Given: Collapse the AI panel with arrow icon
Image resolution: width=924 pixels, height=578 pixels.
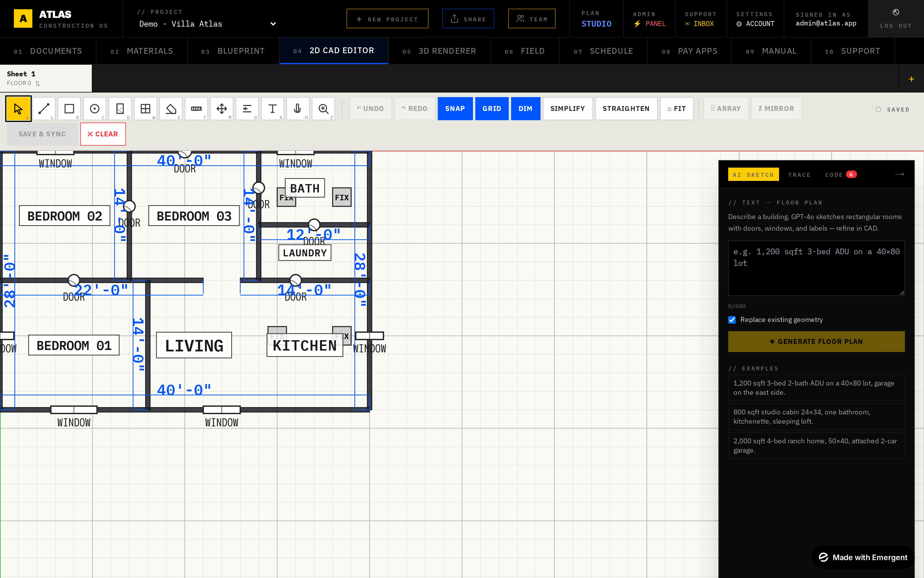Looking at the screenshot, I should [x=899, y=174].
